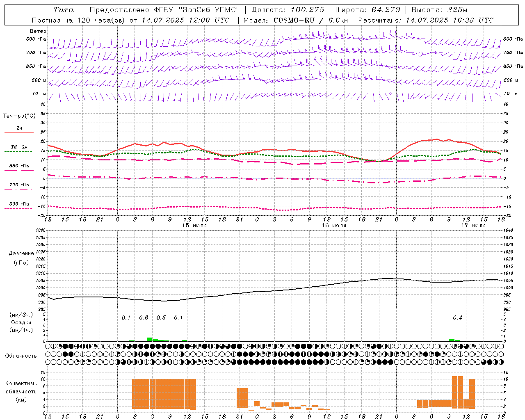This screenshot has width=525, height=420.
Task: Click the model name "COSMO-RU / 6.6км"
Action: click(311, 20)
